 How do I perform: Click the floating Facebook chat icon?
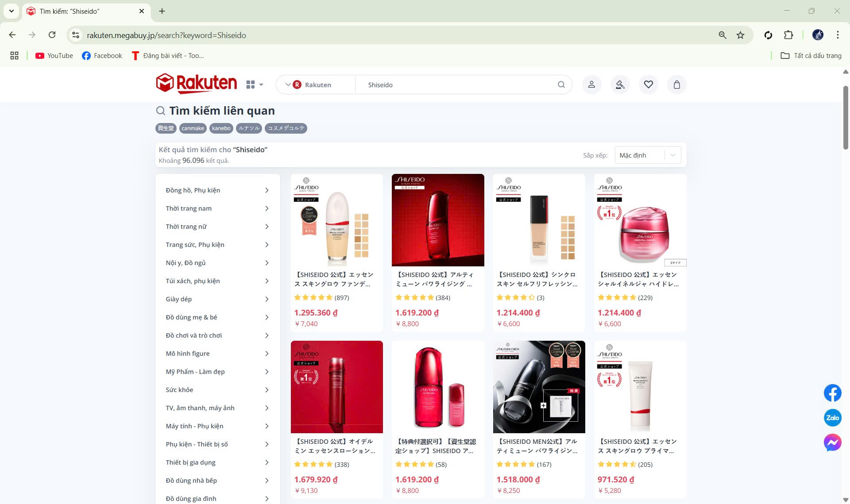pyautogui.click(x=832, y=393)
